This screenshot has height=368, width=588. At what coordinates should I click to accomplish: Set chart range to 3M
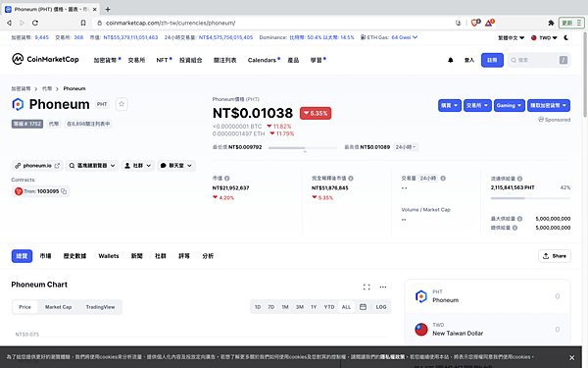(299, 307)
